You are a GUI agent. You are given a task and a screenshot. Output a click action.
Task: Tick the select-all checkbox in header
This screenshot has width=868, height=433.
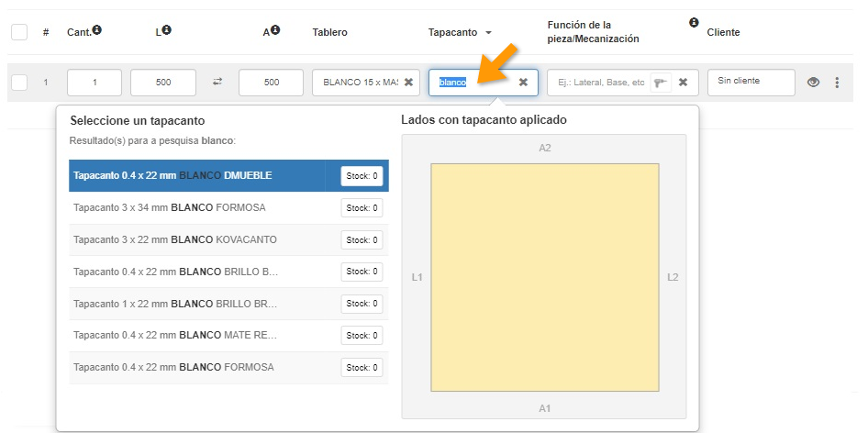pos(19,32)
